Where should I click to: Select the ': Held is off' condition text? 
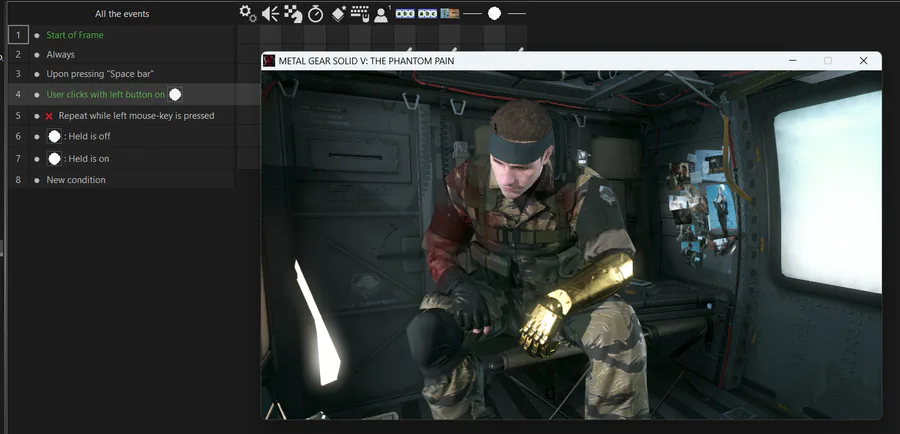coord(87,137)
